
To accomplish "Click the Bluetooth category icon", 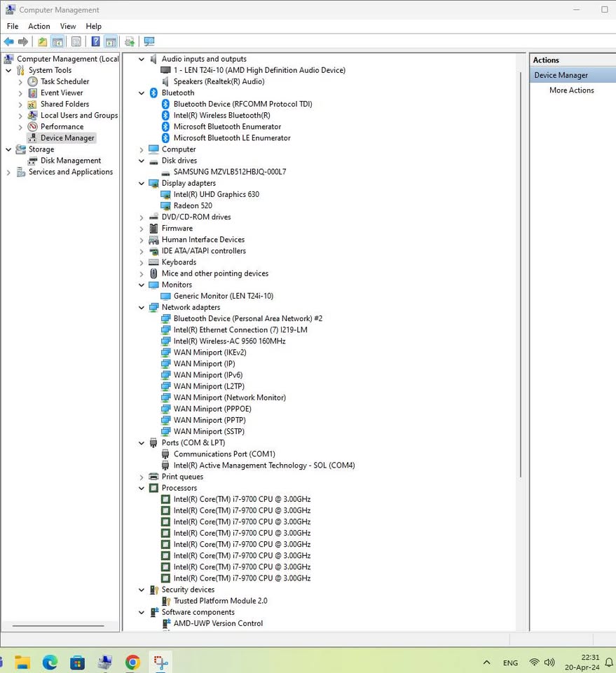I will click(x=153, y=93).
